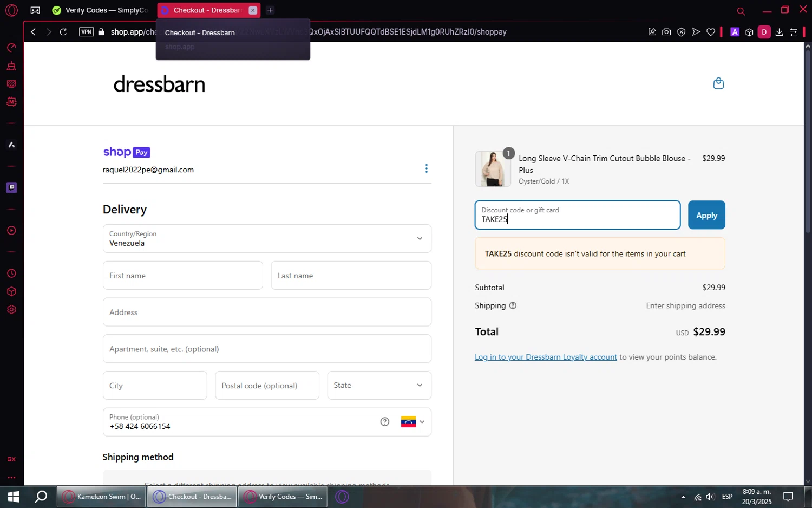
Task: Open the send/flow arrow icon
Action: [696, 32]
